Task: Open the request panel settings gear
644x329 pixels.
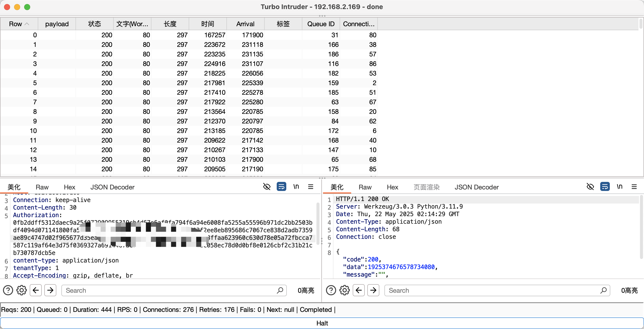Action: [x=21, y=290]
